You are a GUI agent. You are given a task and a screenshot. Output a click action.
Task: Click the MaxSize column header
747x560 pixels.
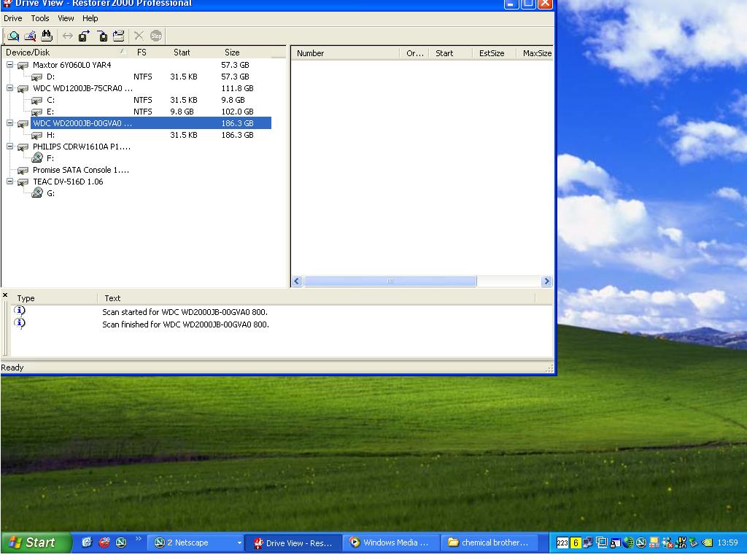click(536, 53)
